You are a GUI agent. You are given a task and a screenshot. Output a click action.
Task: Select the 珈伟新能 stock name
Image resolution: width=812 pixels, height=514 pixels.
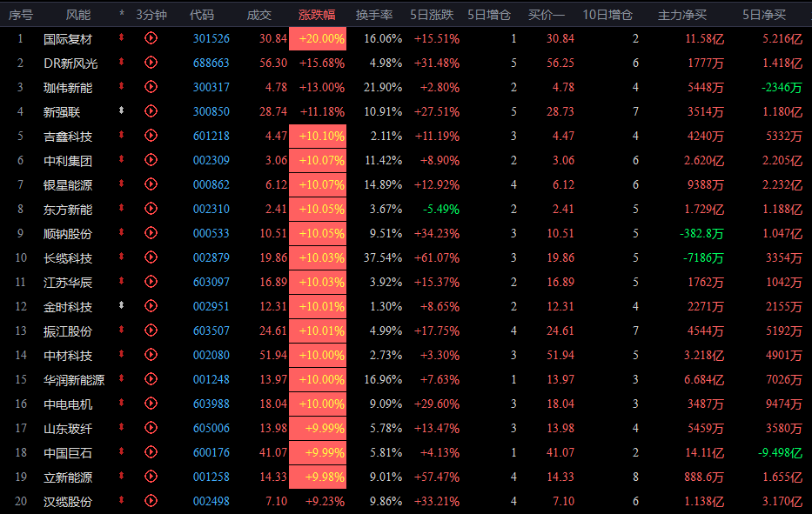point(68,88)
